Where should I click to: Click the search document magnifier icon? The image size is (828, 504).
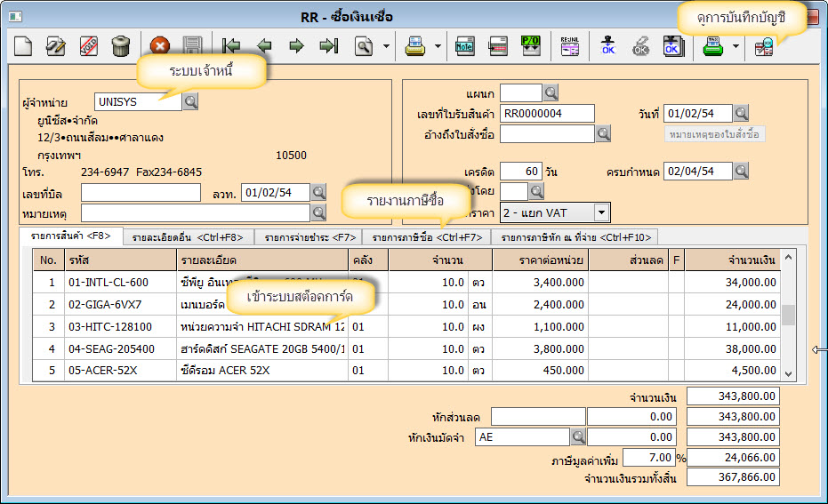coord(363,46)
